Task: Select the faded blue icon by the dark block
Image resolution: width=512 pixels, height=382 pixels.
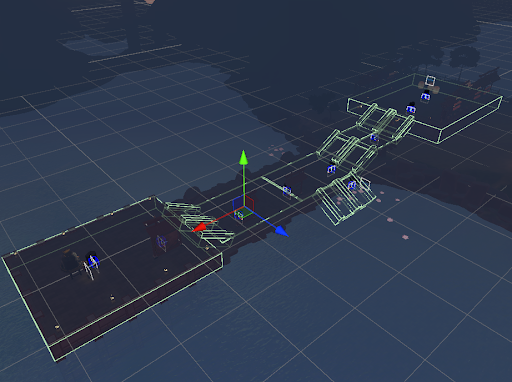Action: [162, 242]
